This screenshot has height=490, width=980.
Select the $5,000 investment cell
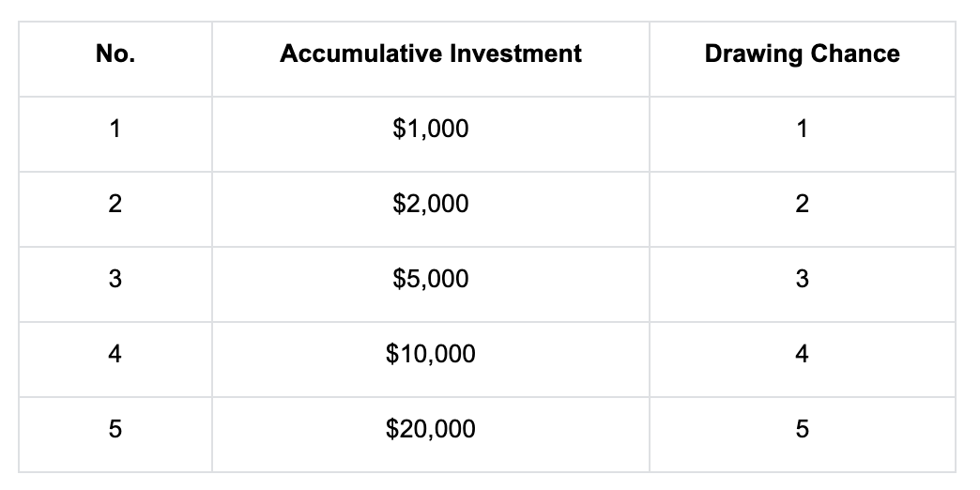click(x=430, y=280)
